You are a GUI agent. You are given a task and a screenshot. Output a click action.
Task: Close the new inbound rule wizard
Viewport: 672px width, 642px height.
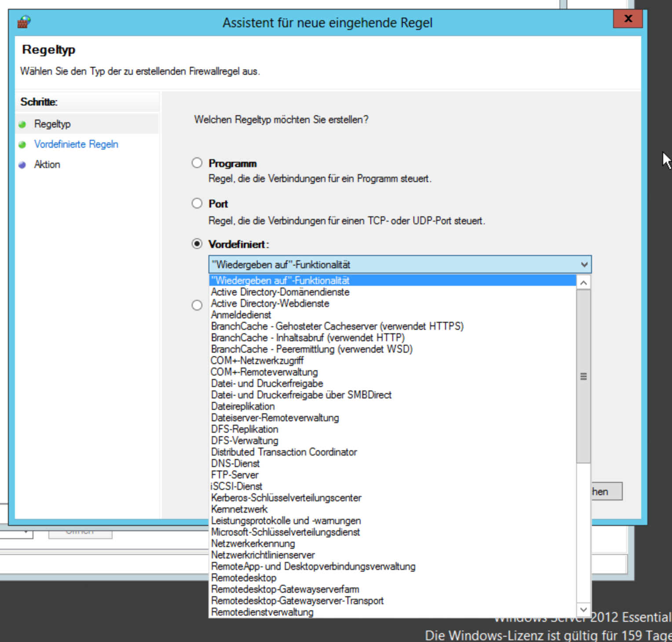[x=628, y=19]
